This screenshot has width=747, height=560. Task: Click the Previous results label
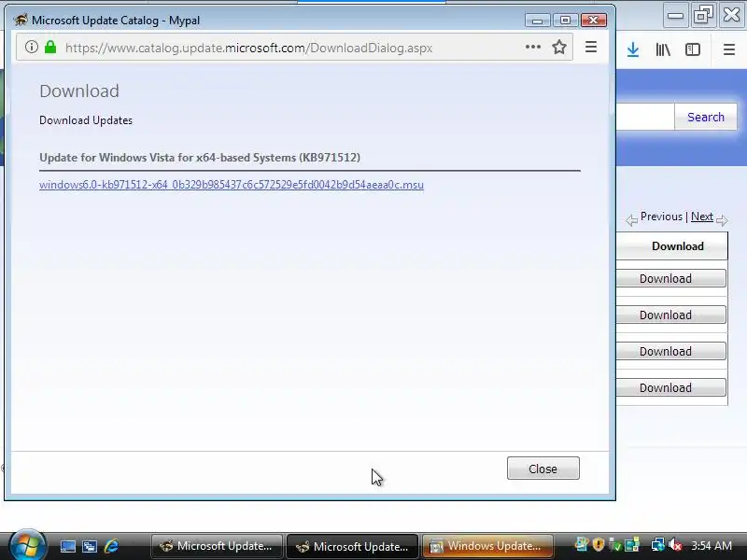661,217
